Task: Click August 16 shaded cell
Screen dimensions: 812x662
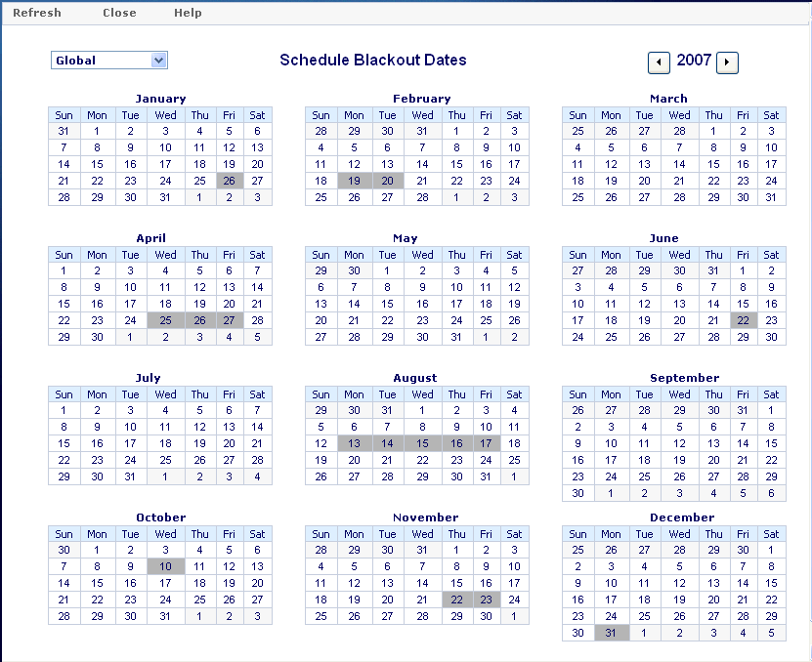Action: coord(457,443)
